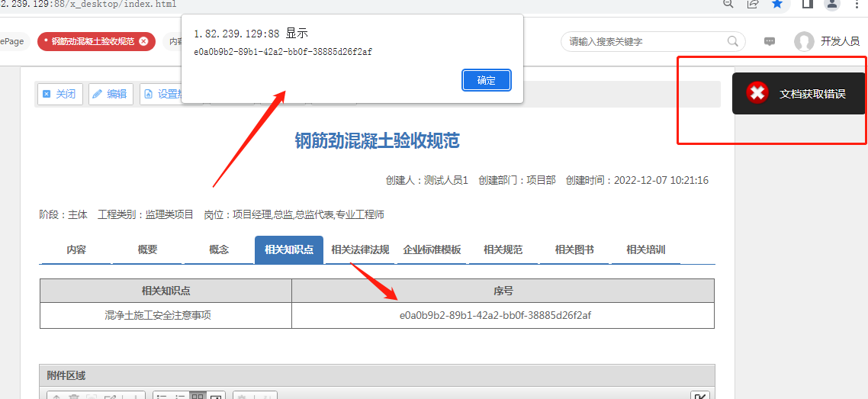Open the 相关法律法规 tab
Viewport: 868px width, 399px height.
pyautogui.click(x=360, y=249)
